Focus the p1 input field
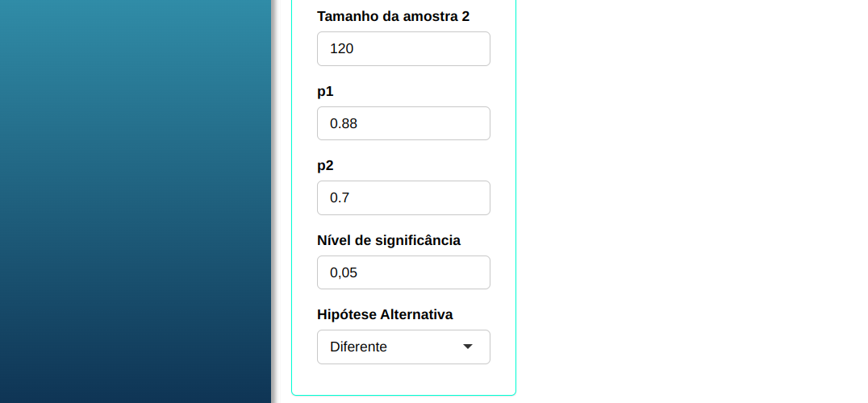The width and height of the screenshot is (868, 403). 403,123
